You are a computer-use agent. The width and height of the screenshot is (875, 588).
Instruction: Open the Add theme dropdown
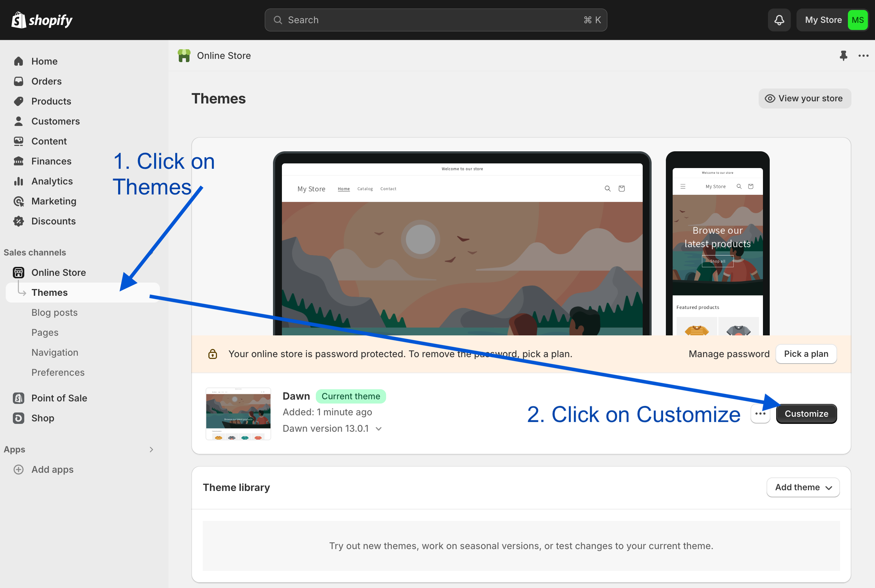coord(803,487)
